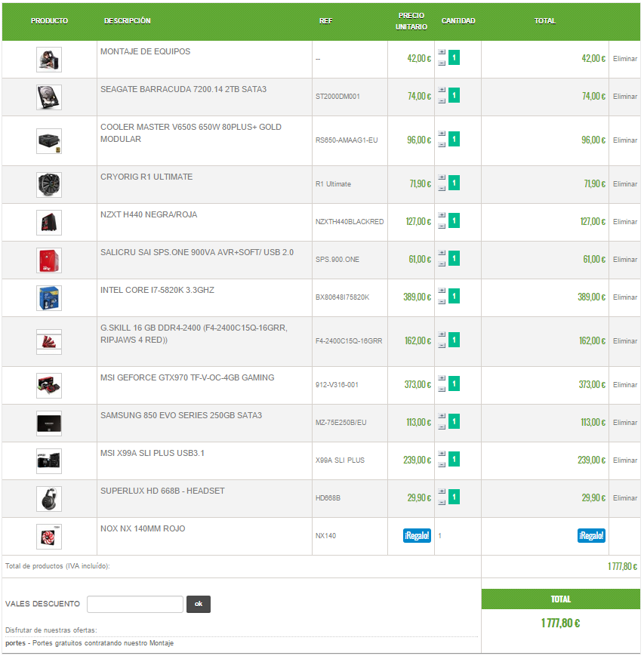
Task: Click the ¡Regalo! badge in Precio Unitario column
Action: (x=417, y=535)
